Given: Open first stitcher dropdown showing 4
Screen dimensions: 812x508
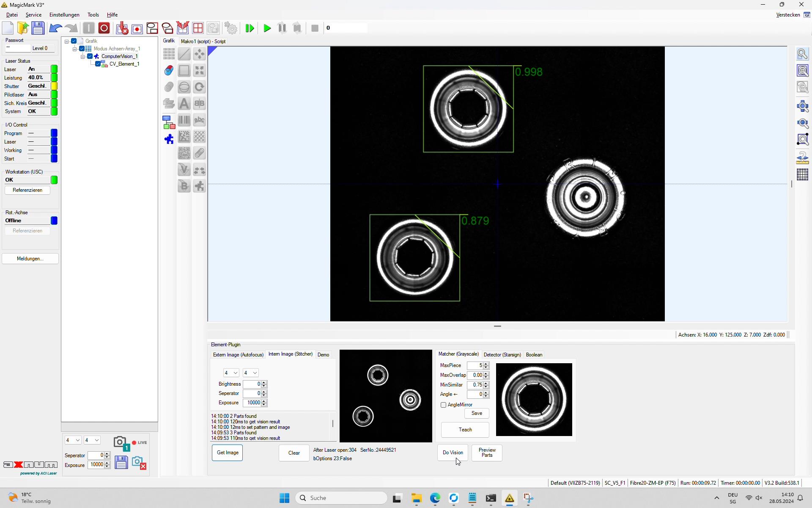Looking at the screenshot, I should [231, 373].
